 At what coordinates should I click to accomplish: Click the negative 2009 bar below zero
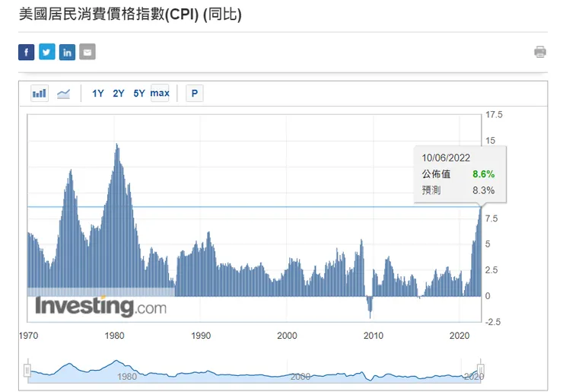tap(371, 308)
